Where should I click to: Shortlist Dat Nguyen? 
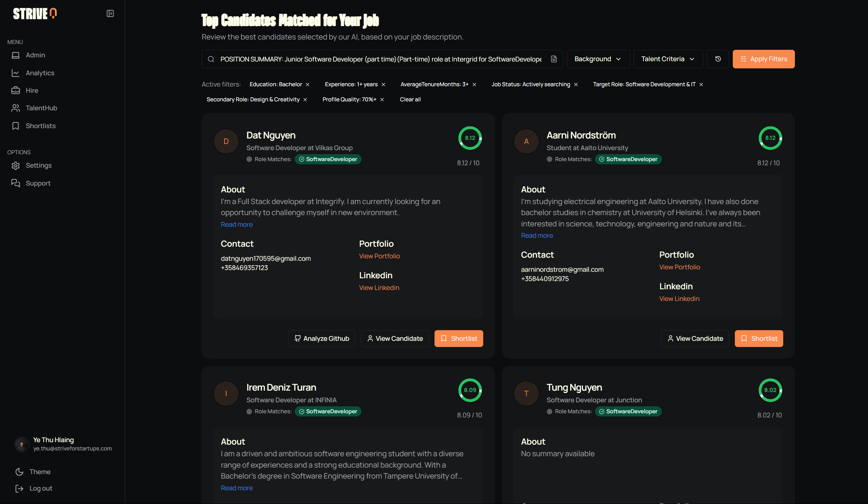459,339
